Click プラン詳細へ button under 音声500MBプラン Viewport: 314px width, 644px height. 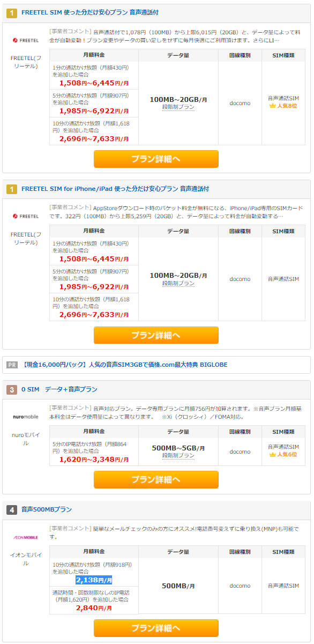click(156, 628)
